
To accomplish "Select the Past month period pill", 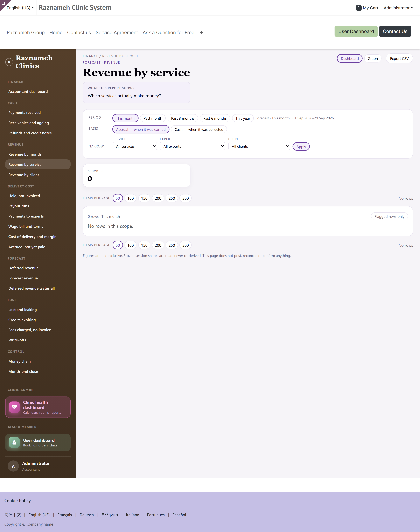I will click(x=153, y=118).
